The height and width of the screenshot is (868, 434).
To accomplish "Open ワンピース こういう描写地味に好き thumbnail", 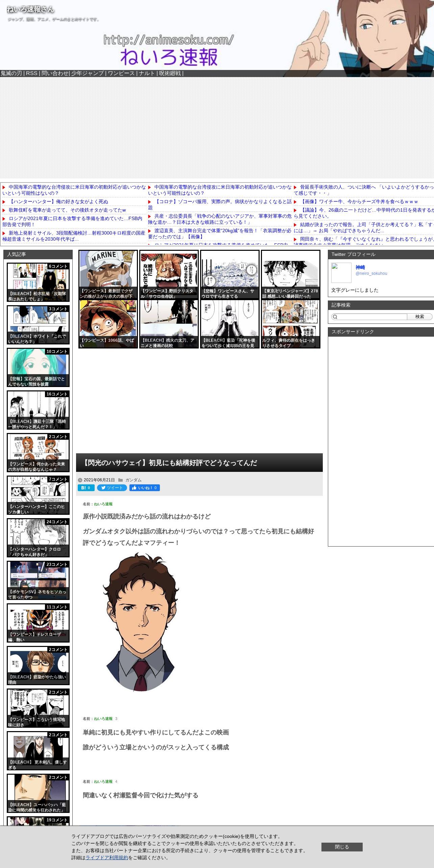I will click(38, 708).
